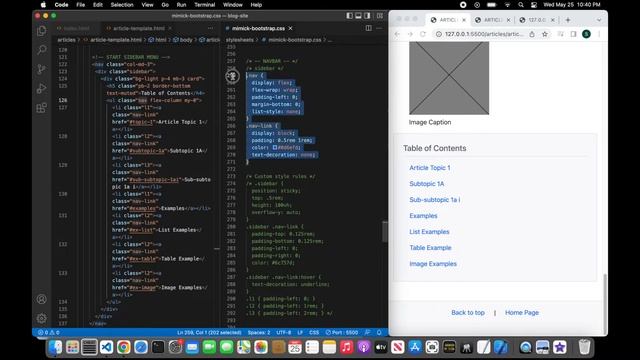Screen dimensions: 640x360
Task: Toggle the secondary sidebar in VS Code
Action: coord(367,16)
